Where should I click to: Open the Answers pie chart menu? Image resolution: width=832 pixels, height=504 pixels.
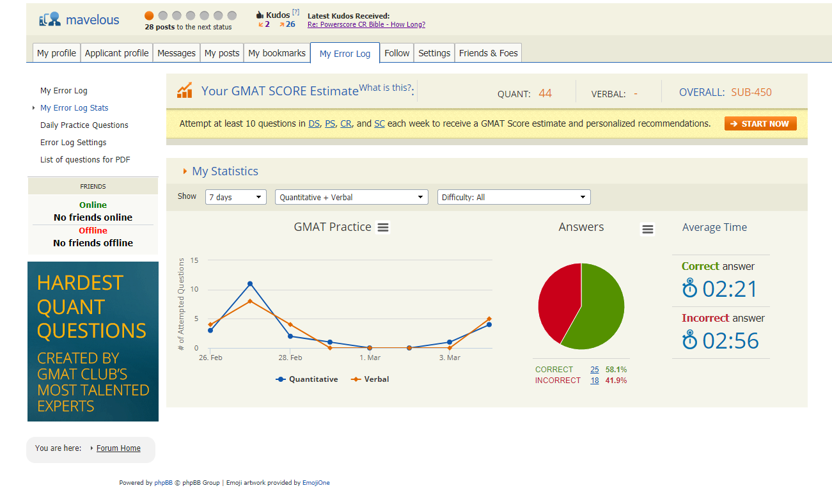click(648, 228)
